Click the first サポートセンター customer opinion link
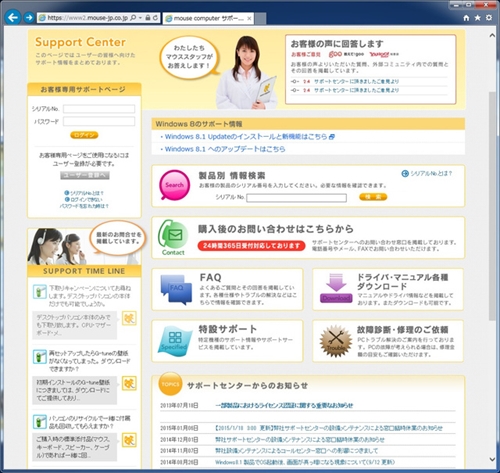This screenshot has width=500, height=473. (x=356, y=81)
